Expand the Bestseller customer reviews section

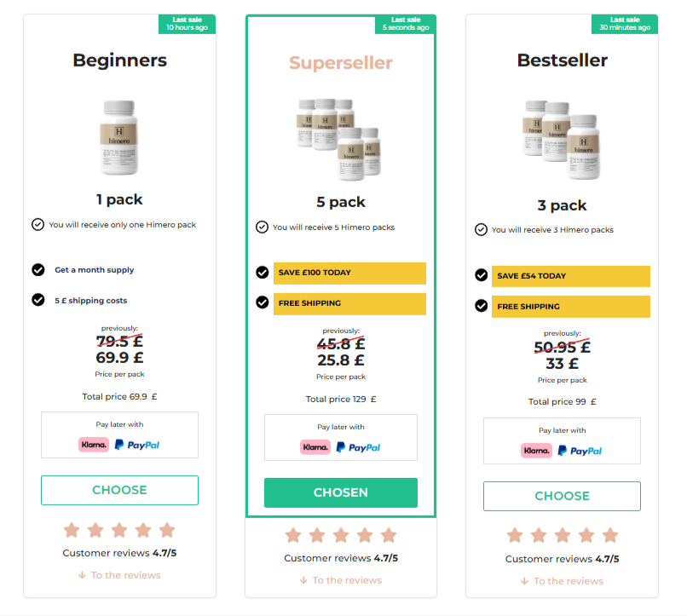[x=562, y=580]
